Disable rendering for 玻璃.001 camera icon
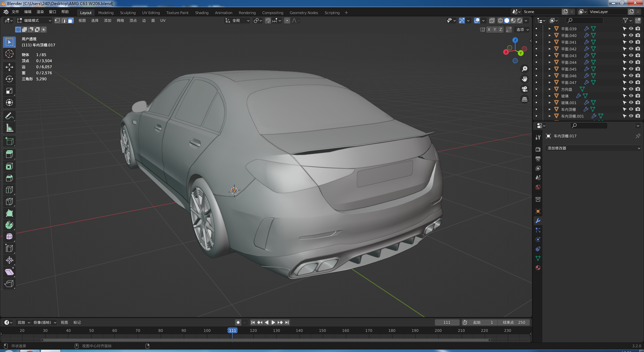 click(638, 102)
